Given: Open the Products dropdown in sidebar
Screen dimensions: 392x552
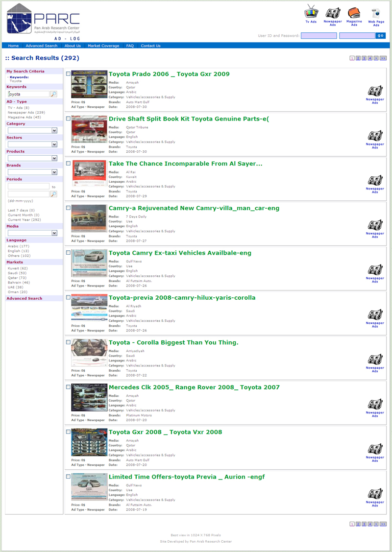Looking at the screenshot, I should click(32, 158).
